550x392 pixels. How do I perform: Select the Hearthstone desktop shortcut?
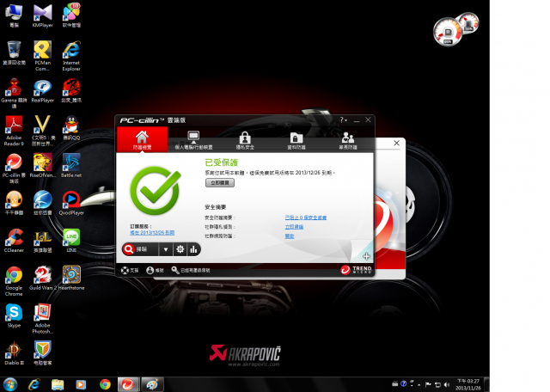71,279
